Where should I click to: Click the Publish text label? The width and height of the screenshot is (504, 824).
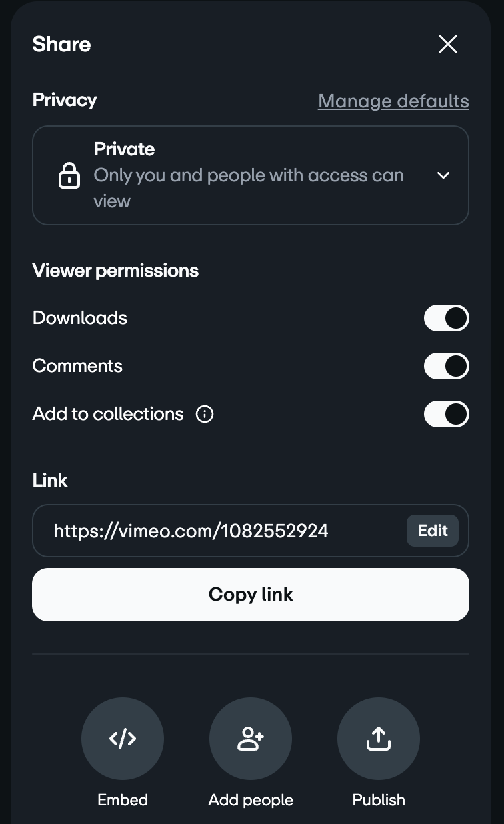coord(379,800)
